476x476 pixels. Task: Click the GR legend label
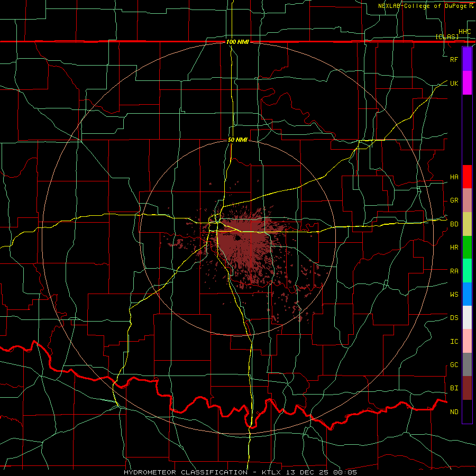click(454, 200)
